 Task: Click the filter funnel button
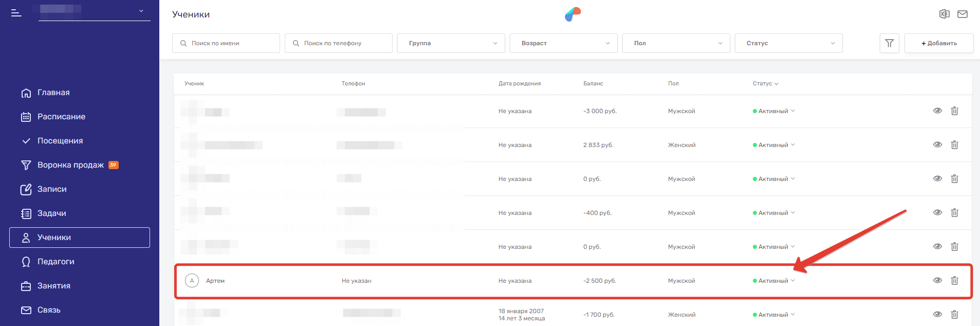(889, 43)
